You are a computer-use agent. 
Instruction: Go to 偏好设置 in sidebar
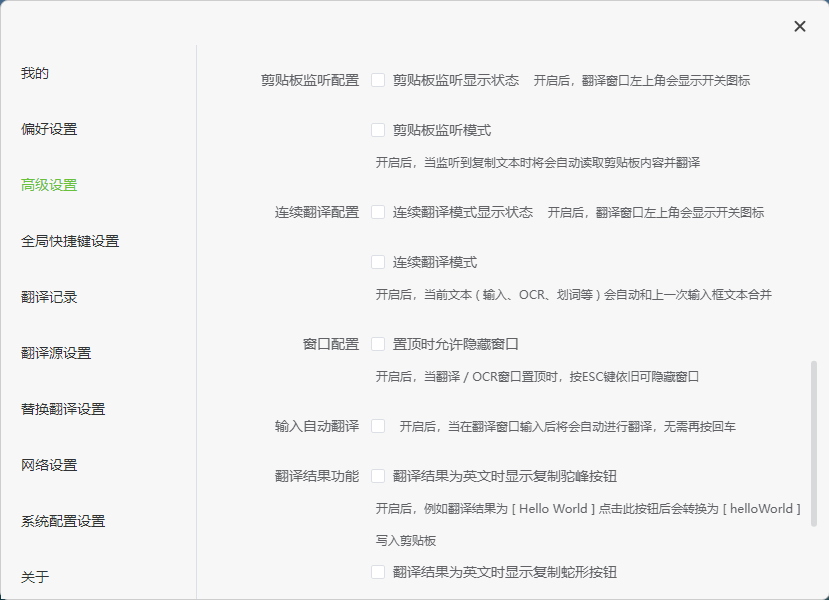[49, 129]
